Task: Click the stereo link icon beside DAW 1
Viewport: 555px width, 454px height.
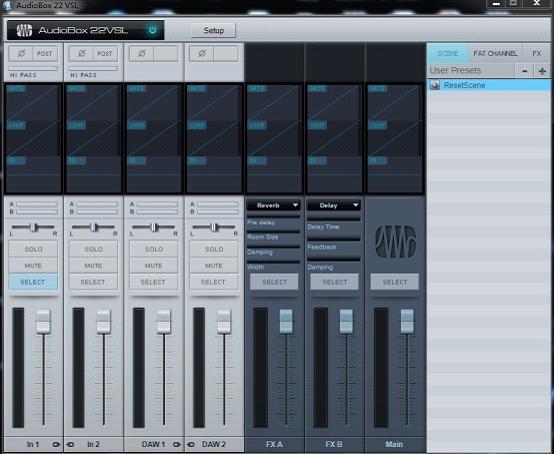Action: click(x=177, y=444)
